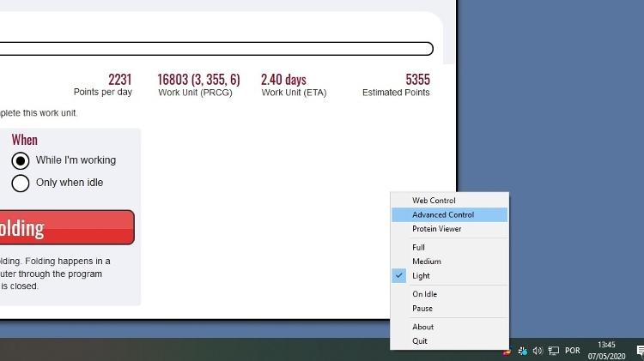Screen dimensions: 644x361
Task: Click the 2.40 days ETA value
Action: click(x=283, y=79)
